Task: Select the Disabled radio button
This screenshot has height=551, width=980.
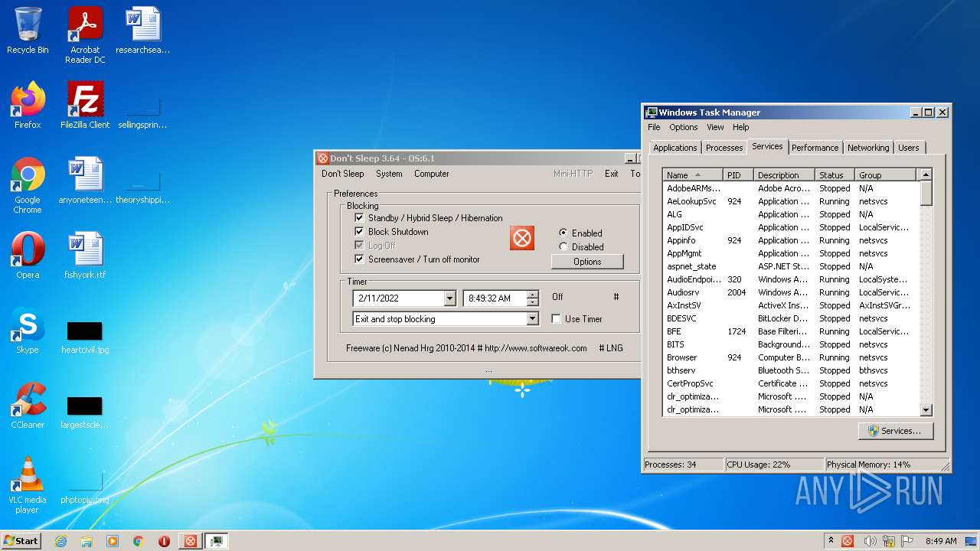Action: click(563, 246)
